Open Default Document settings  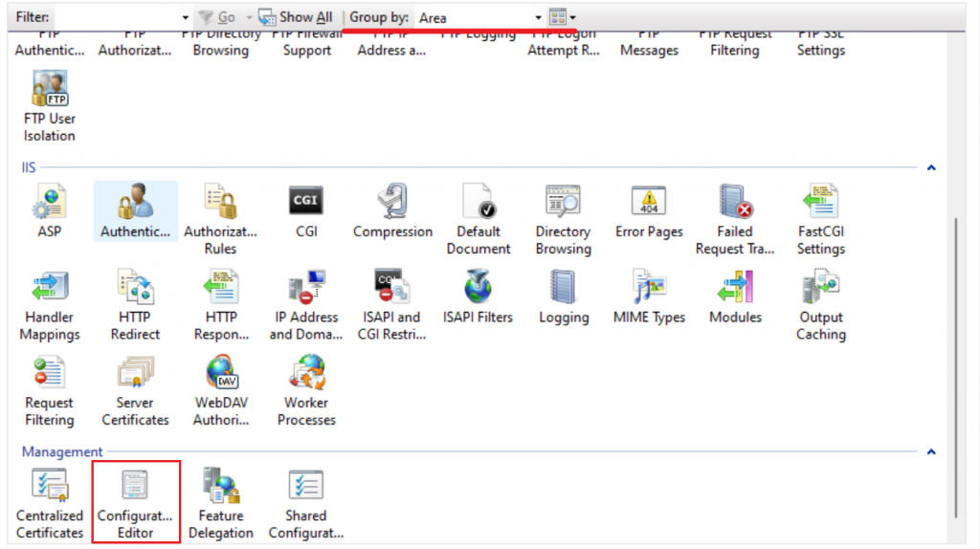point(479,219)
